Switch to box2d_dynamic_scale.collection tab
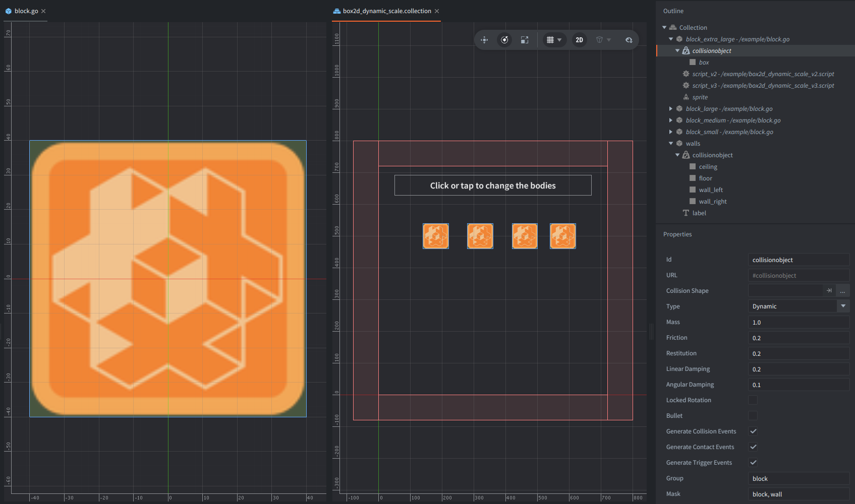This screenshot has width=855, height=504. (x=387, y=11)
